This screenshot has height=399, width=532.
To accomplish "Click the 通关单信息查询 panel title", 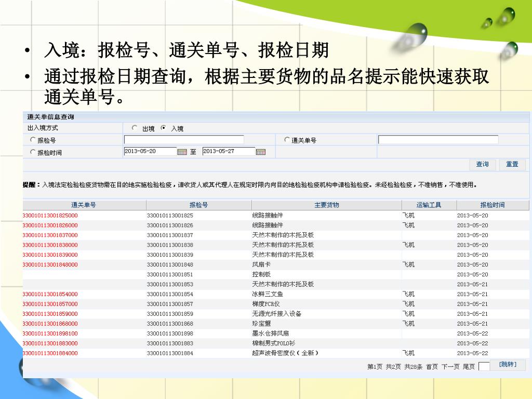I will pos(50,117).
